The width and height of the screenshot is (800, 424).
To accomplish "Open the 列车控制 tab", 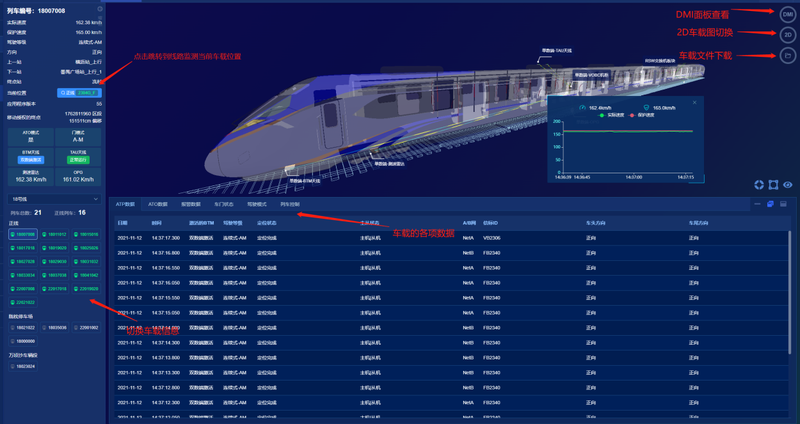I will [x=290, y=204].
